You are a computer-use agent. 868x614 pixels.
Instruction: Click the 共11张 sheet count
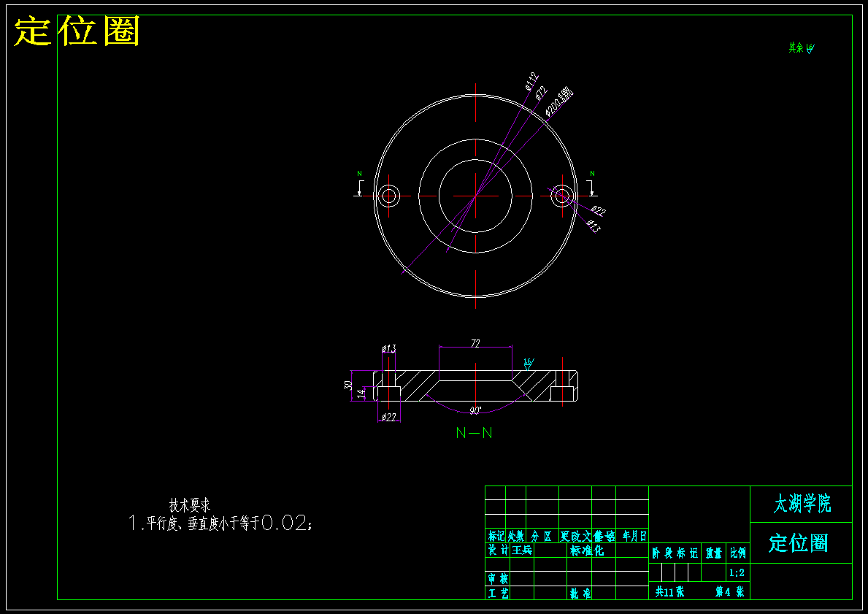(x=670, y=591)
